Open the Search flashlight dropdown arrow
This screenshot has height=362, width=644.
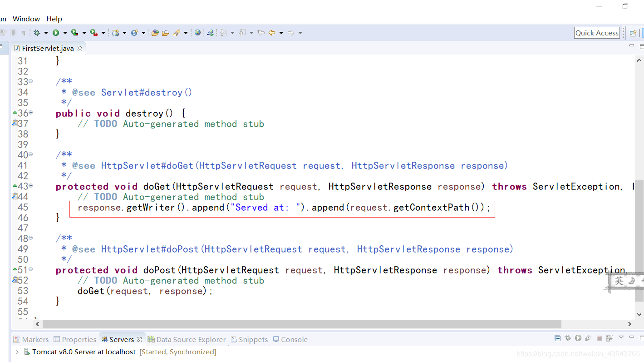tap(186, 33)
